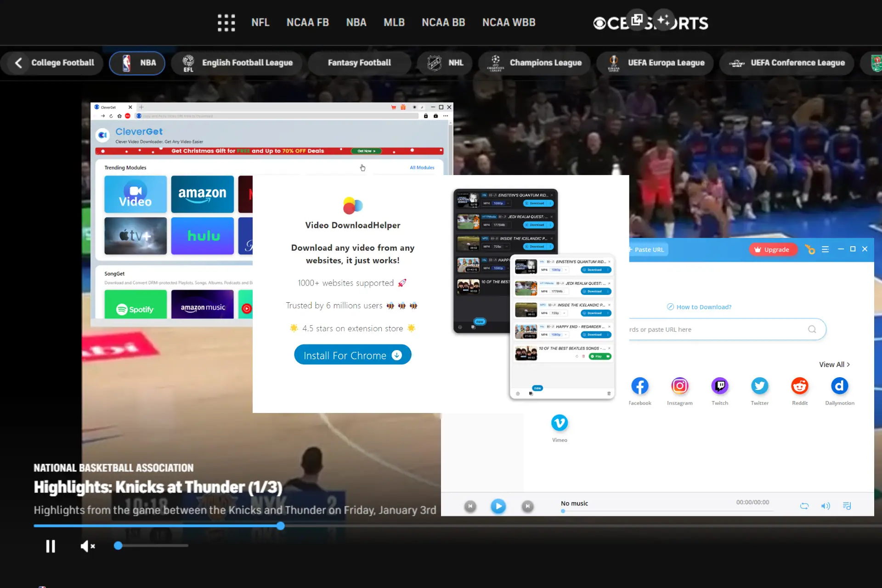Select the UEFA Conference League chip

pos(787,63)
